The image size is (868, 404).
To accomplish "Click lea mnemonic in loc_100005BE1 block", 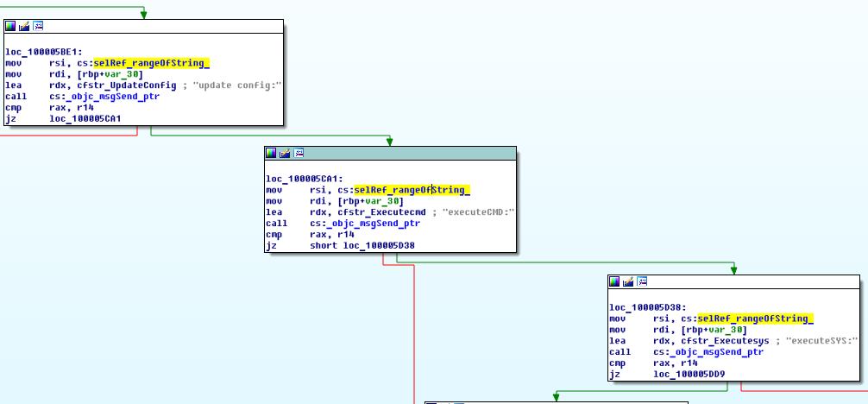I will (14, 85).
